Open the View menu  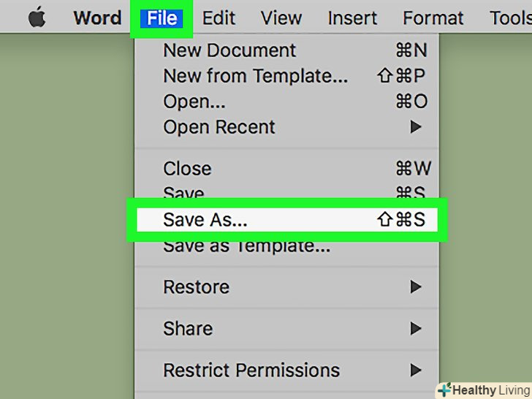(281, 18)
